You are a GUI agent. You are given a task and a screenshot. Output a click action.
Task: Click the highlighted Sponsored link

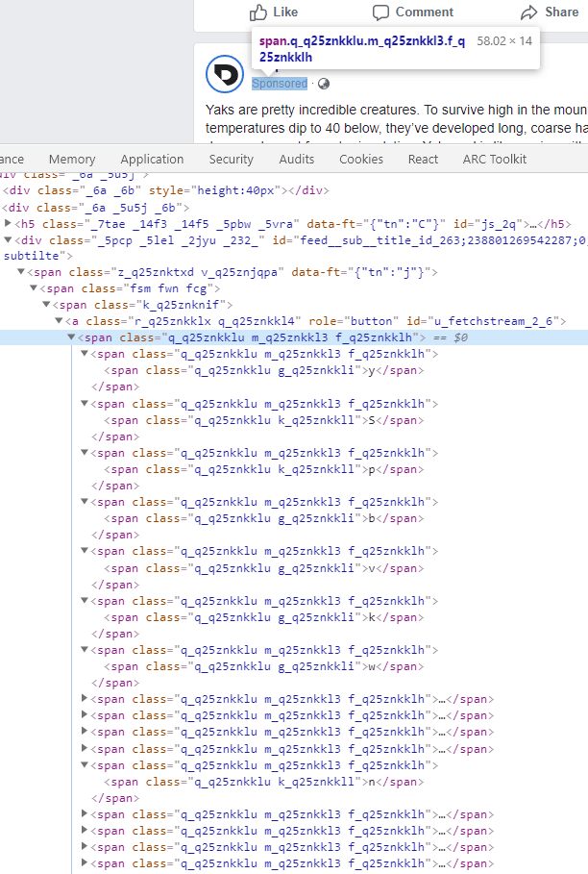coord(280,84)
